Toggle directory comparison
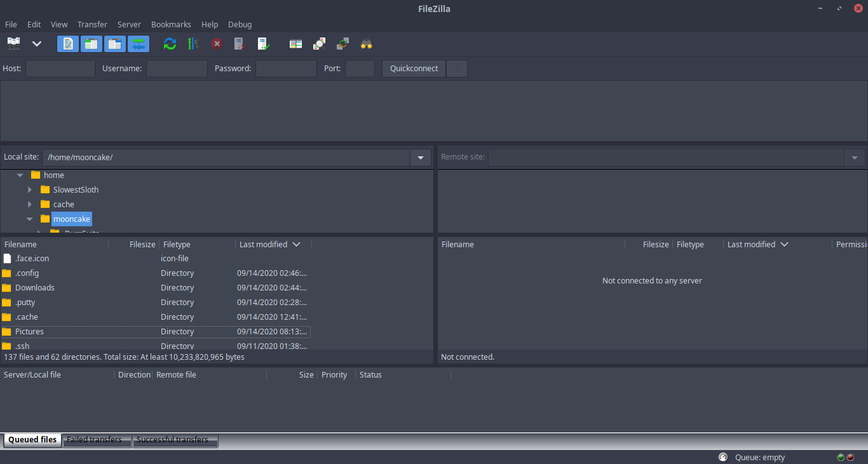868x464 pixels. point(319,44)
